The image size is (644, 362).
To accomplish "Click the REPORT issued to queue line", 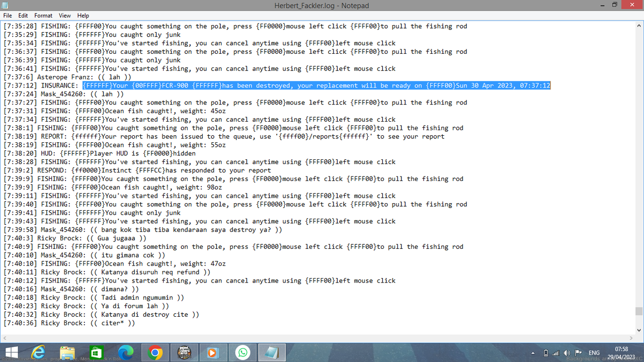I will coord(224,136).
